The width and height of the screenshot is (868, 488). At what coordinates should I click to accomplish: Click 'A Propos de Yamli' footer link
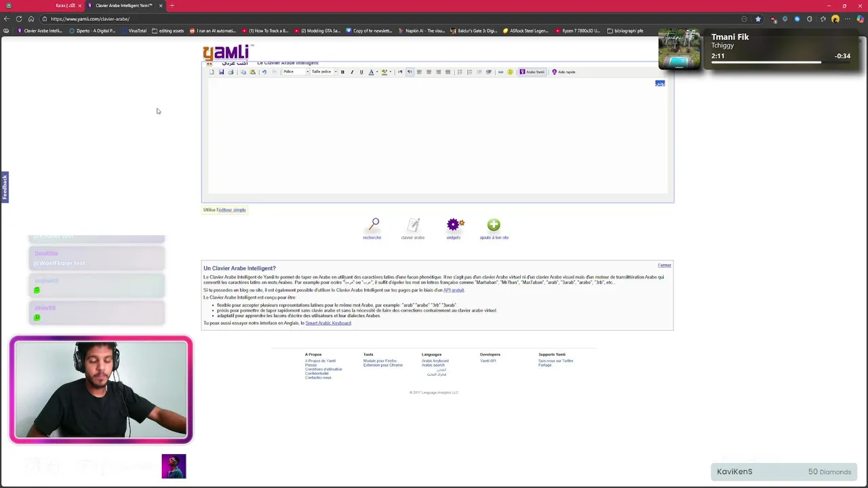(320, 361)
